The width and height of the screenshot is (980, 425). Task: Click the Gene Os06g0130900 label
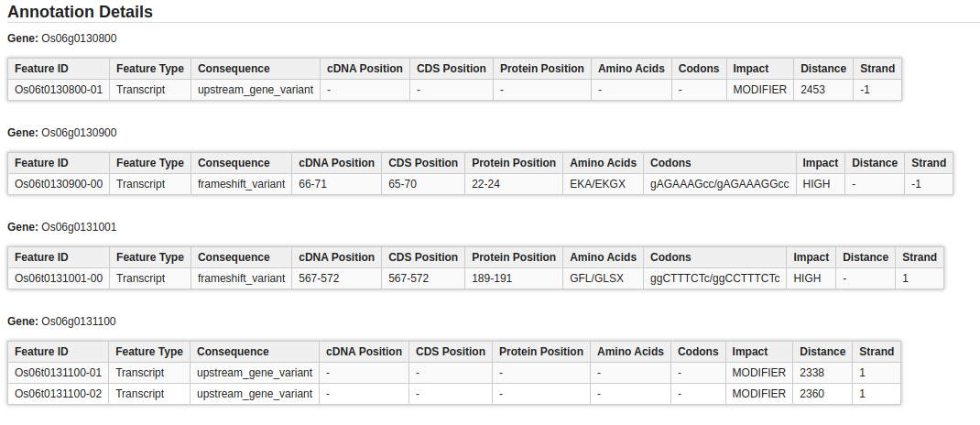point(61,133)
